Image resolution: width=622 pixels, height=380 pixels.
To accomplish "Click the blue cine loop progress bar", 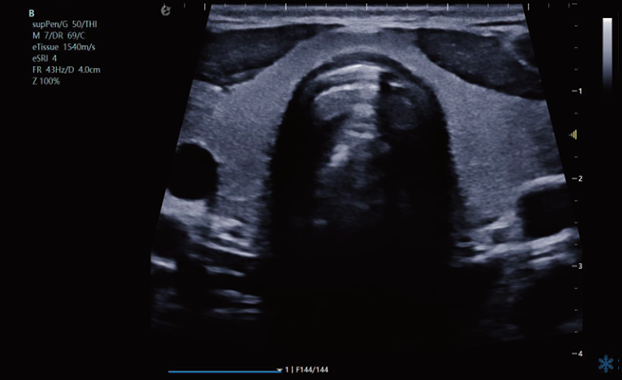I will [x=225, y=372].
